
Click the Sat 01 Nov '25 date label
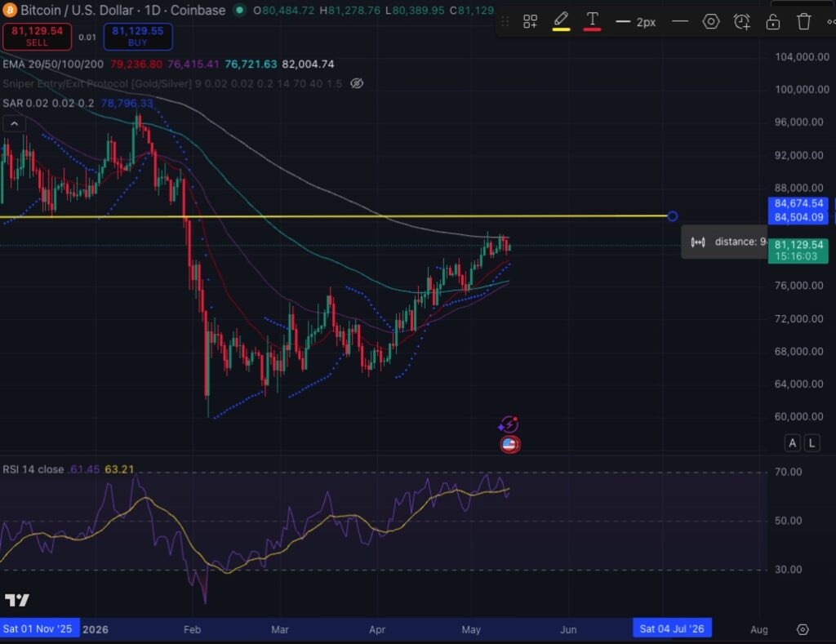pos(38,628)
